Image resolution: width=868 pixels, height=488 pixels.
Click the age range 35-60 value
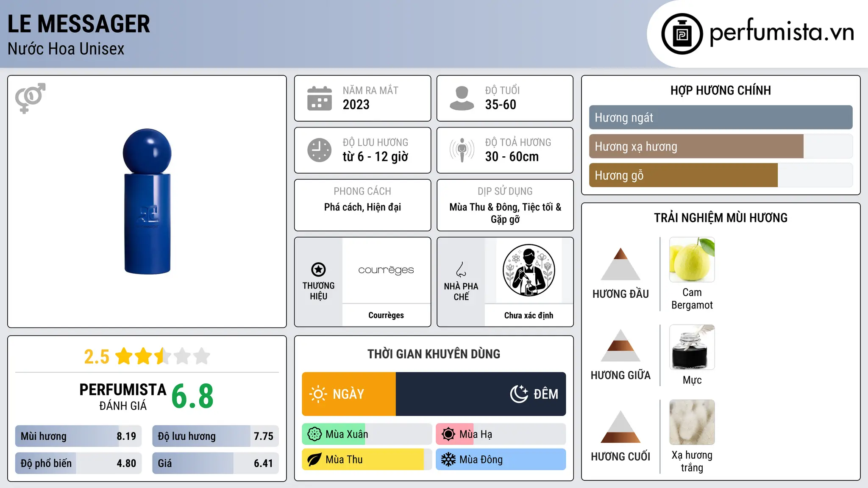coord(501,105)
